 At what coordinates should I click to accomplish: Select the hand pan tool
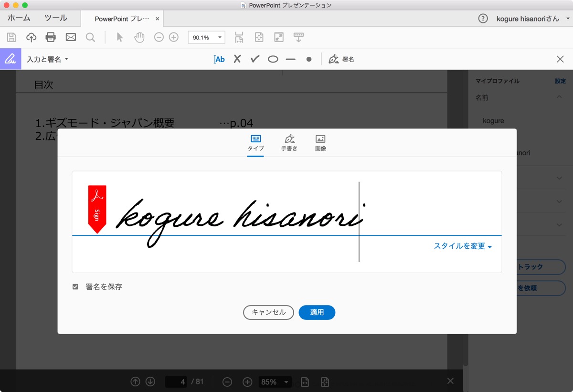pos(139,37)
